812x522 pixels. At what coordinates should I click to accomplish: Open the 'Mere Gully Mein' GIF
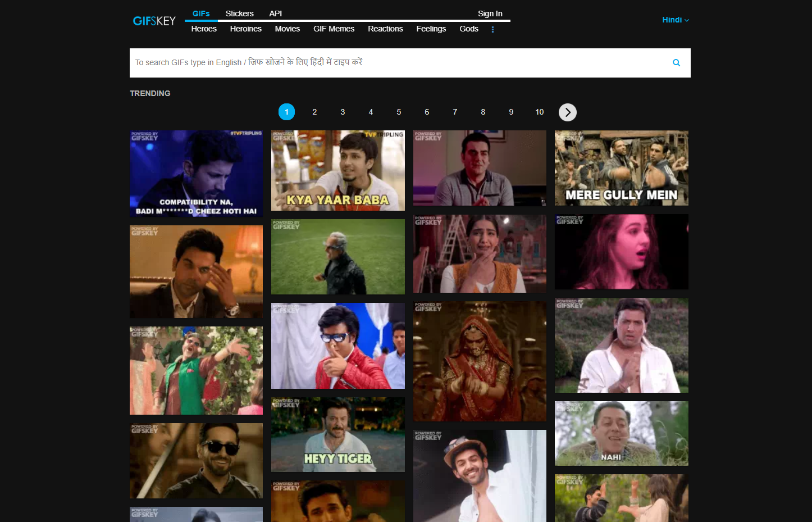tap(622, 168)
